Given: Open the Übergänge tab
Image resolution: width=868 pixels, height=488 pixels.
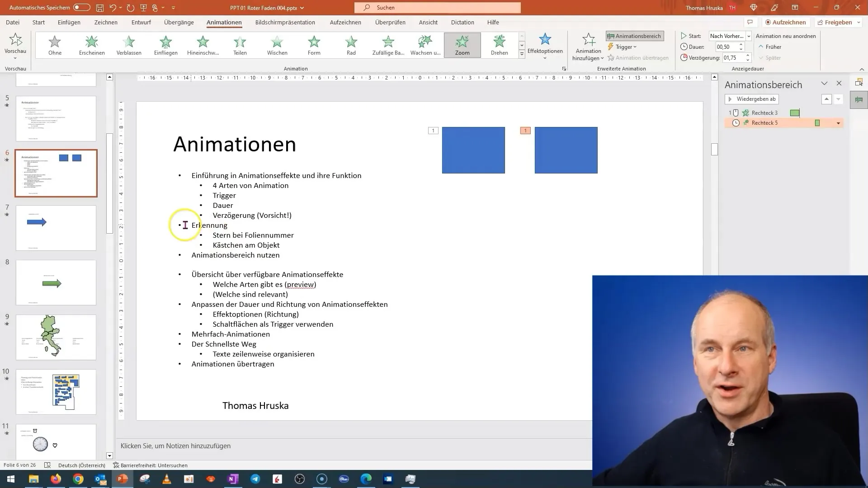Looking at the screenshot, I should 179,22.
